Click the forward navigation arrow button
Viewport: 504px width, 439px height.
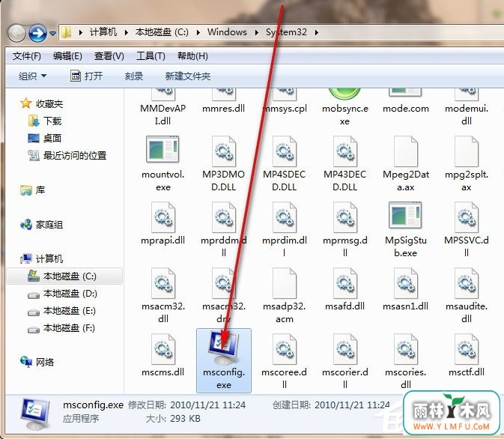pyautogui.click(x=37, y=33)
